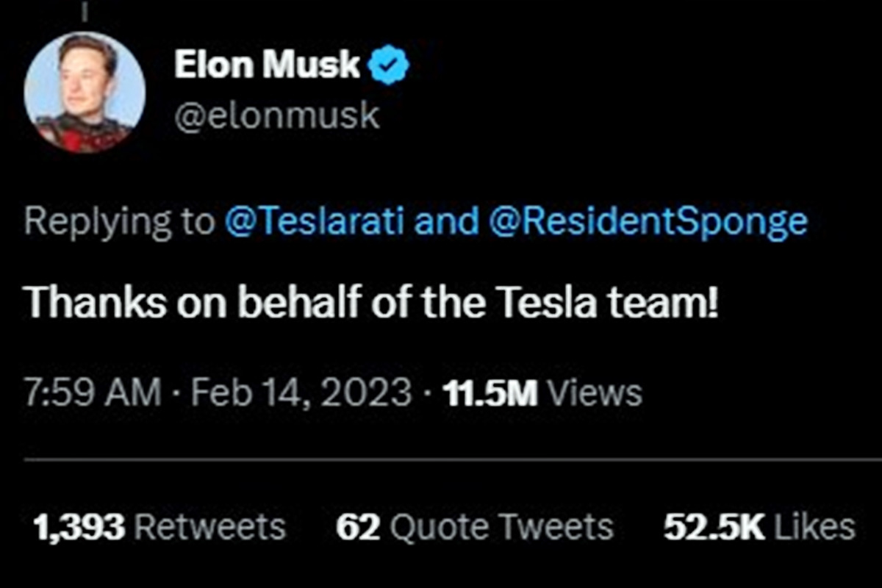
Task: Open the Retweets list label
Action: coord(211,527)
